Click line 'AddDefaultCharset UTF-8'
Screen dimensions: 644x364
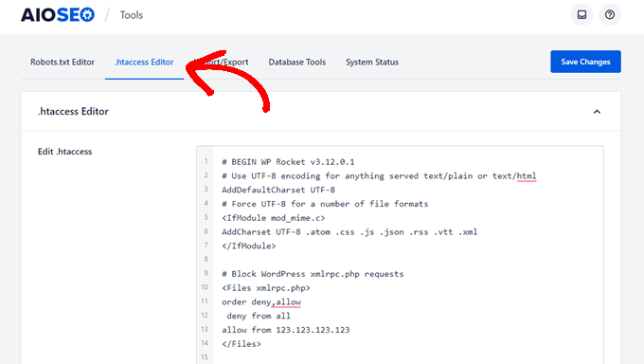[x=278, y=190]
